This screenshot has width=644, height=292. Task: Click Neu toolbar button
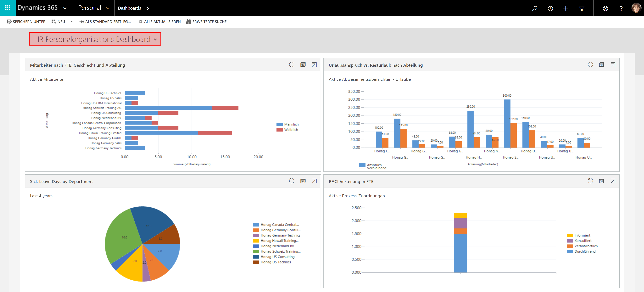(x=58, y=22)
